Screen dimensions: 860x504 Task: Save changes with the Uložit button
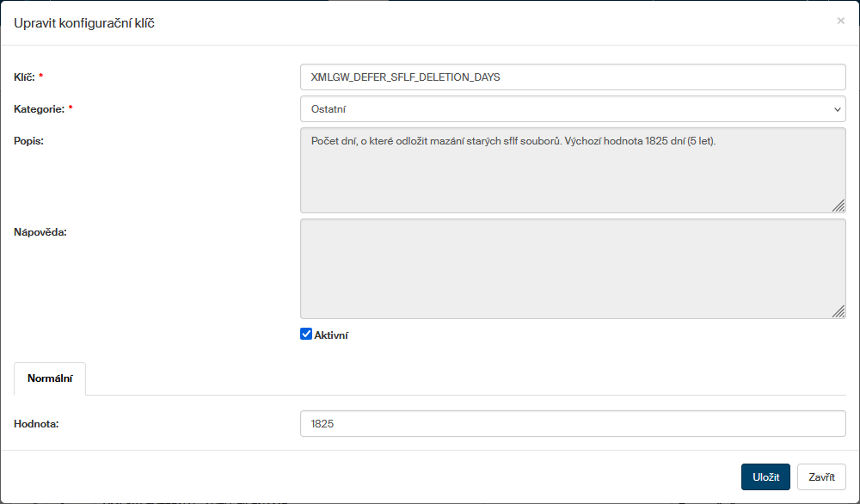tap(765, 477)
